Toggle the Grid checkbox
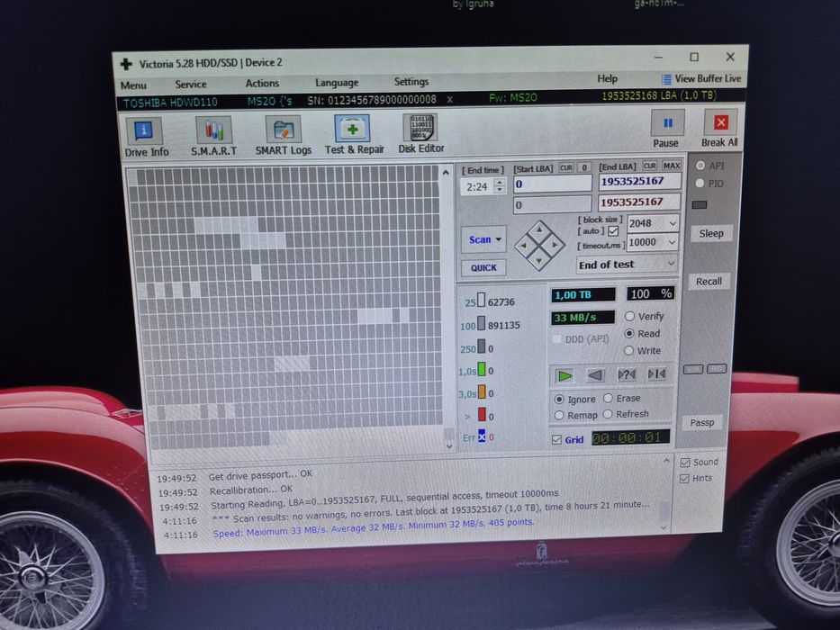This screenshot has width=840, height=630. click(x=556, y=440)
